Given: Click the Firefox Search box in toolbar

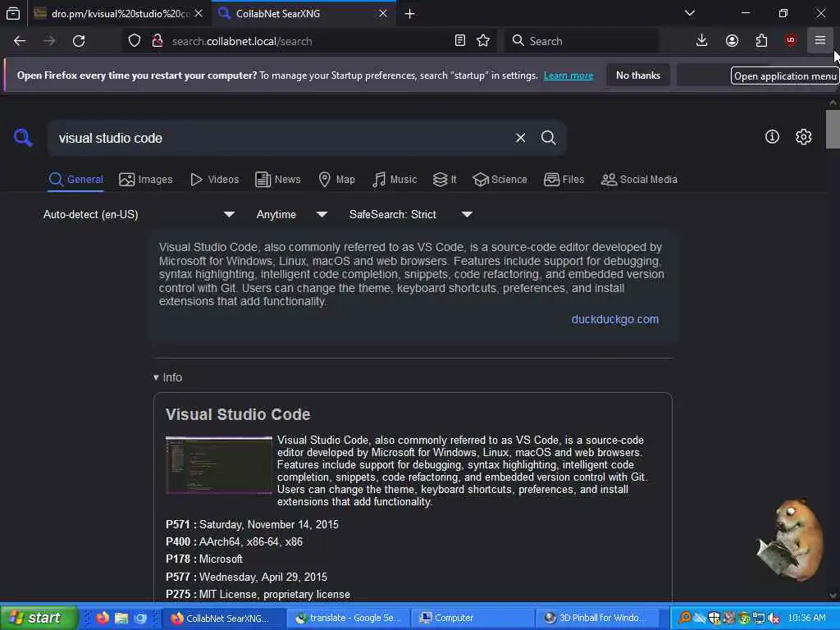Looking at the screenshot, I should coord(582,41).
